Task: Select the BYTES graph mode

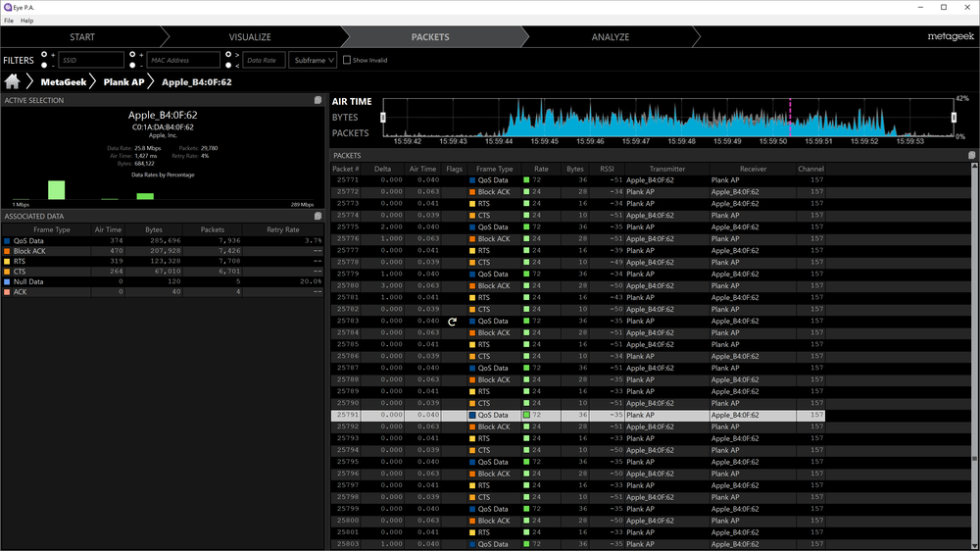Action: pos(345,118)
